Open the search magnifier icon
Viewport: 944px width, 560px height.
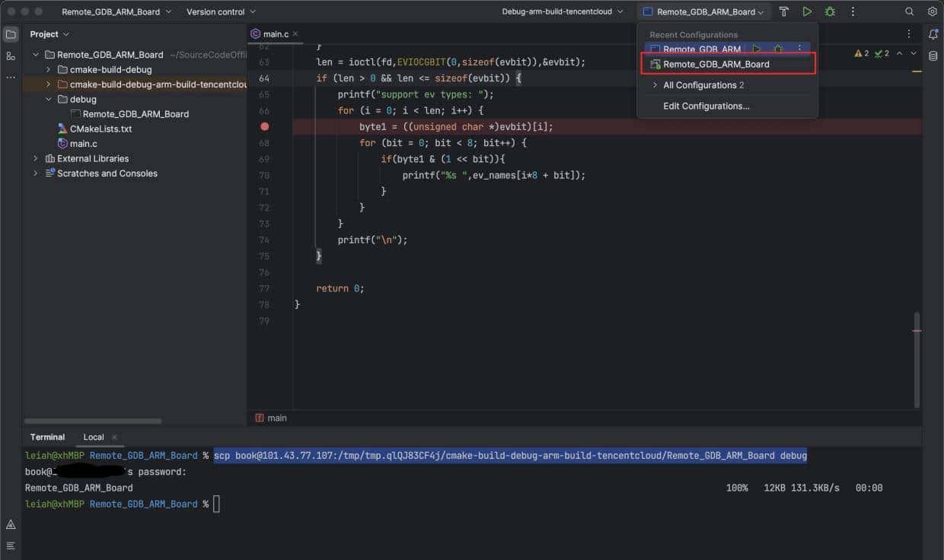[x=909, y=11]
